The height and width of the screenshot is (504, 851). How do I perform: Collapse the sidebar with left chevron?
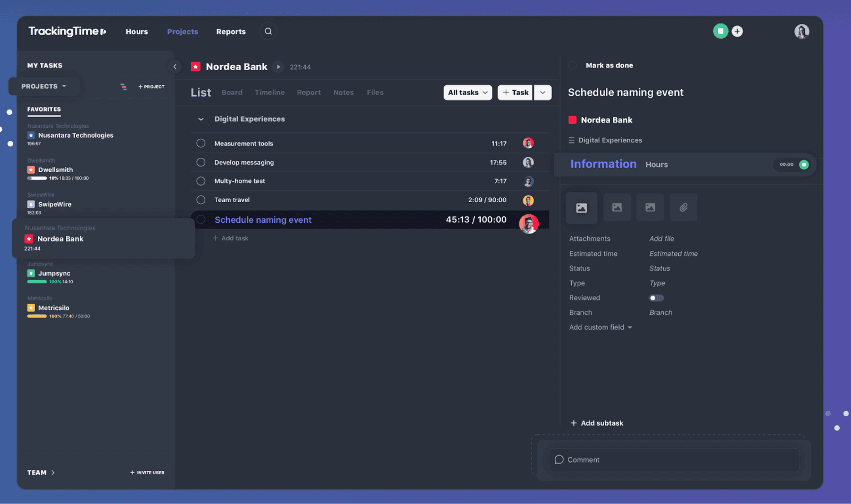tap(175, 66)
